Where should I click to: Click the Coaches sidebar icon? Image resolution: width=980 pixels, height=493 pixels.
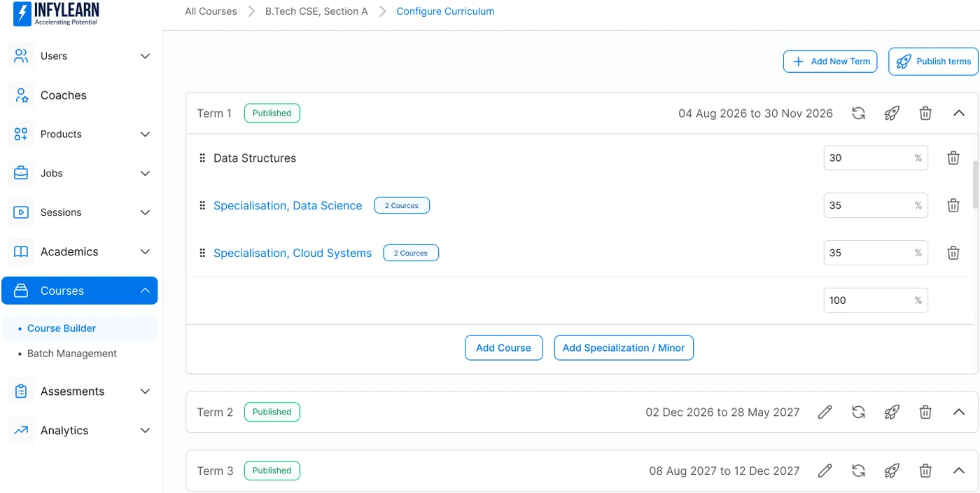(21, 95)
